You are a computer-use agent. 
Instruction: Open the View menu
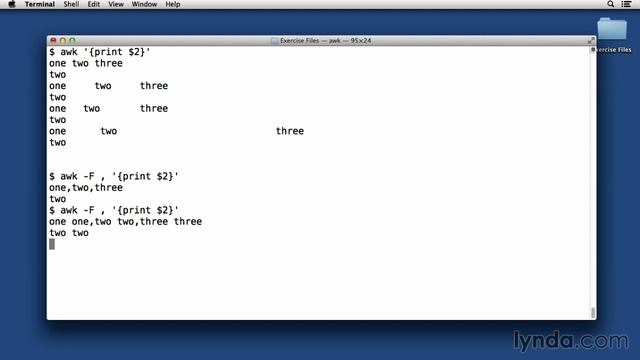pos(116,4)
